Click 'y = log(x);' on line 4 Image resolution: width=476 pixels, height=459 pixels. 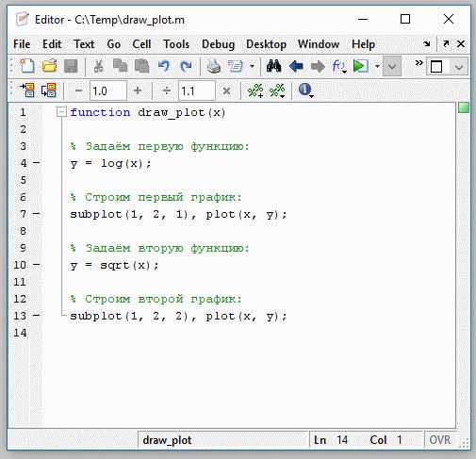click(110, 163)
